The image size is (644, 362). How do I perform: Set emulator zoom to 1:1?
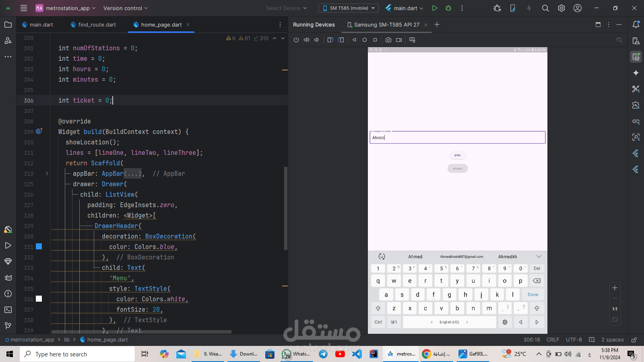pos(615,309)
